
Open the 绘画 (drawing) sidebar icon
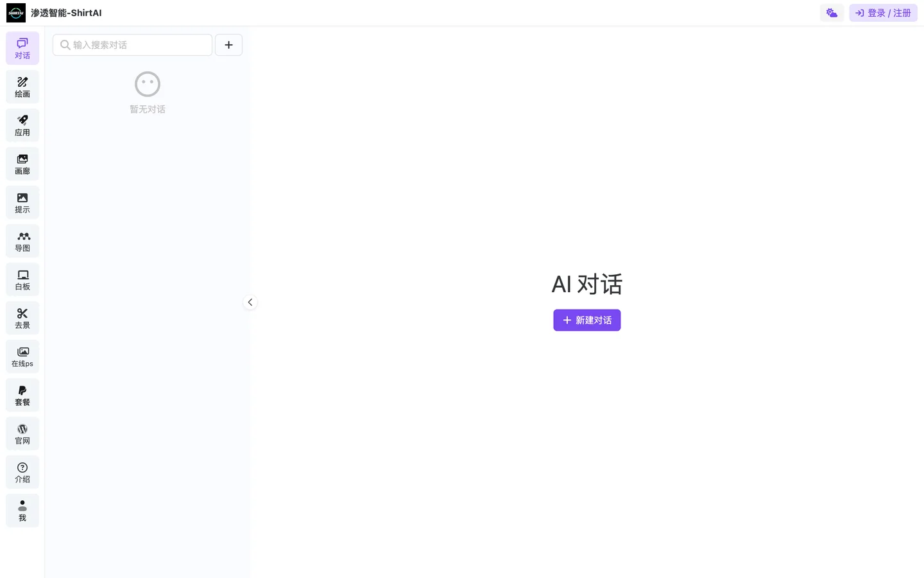pyautogui.click(x=22, y=87)
